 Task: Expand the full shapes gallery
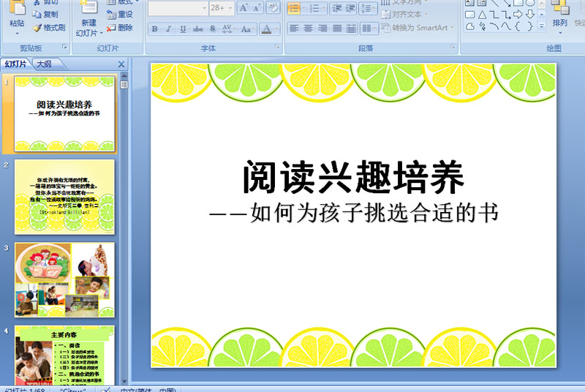(542, 26)
